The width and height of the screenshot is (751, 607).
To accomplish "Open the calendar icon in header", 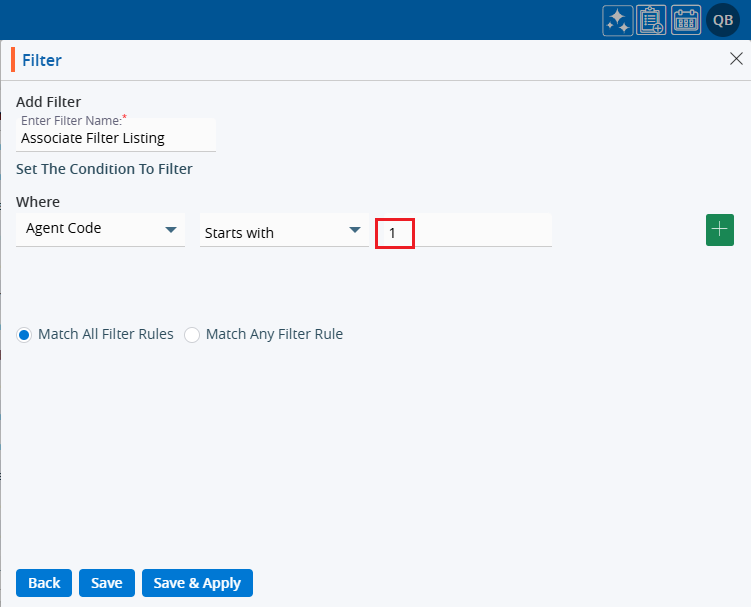I will [x=685, y=21].
